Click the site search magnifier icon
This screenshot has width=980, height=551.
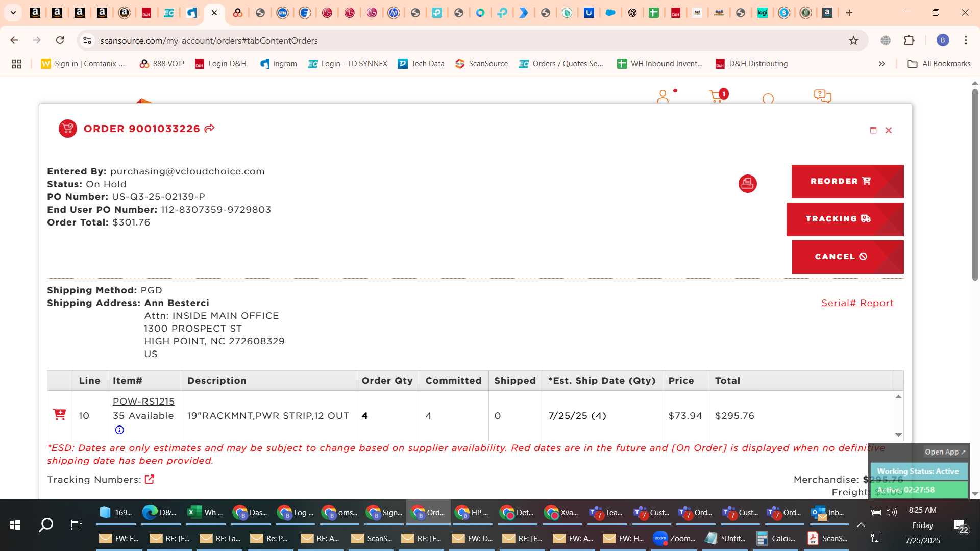point(768,98)
